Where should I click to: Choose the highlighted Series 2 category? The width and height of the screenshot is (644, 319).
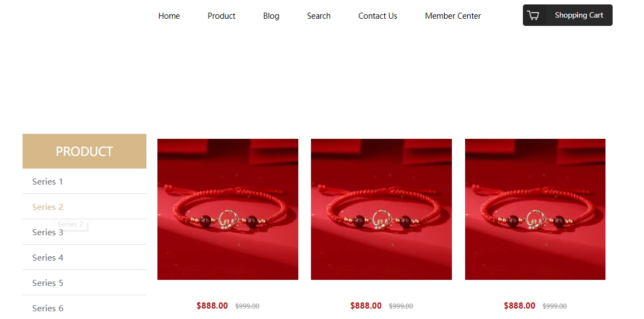(84, 207)
